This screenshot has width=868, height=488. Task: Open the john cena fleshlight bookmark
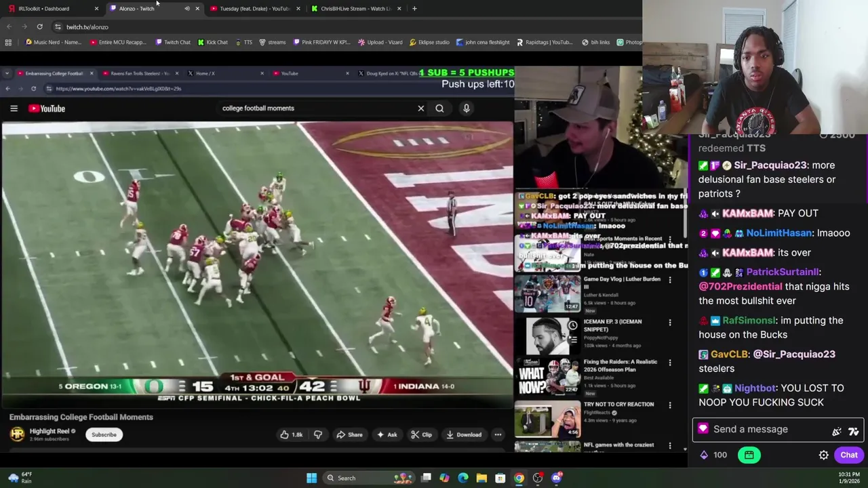483,42
